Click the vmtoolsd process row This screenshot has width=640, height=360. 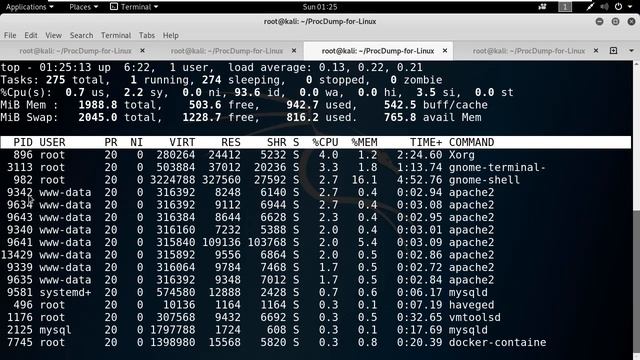tap(316, 318)
